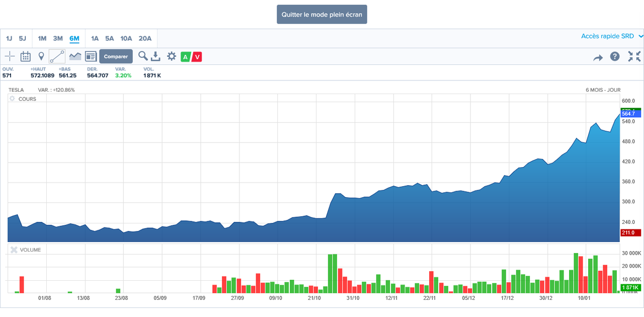The width and height of the screenshot is (644, 317).
Task: Click the location pin events icon
Action: pos(41,56)
